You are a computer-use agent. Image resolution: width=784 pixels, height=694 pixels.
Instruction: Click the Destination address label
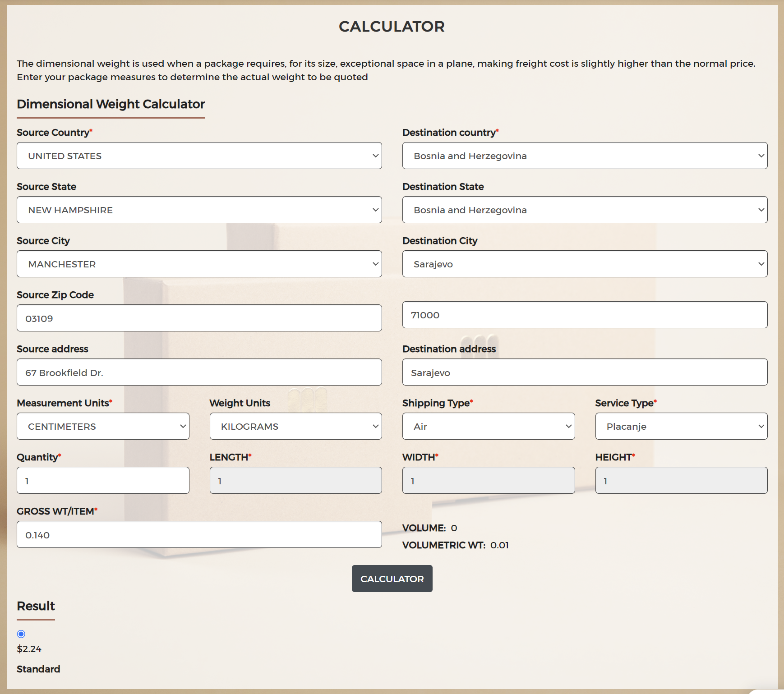[449, 349]
